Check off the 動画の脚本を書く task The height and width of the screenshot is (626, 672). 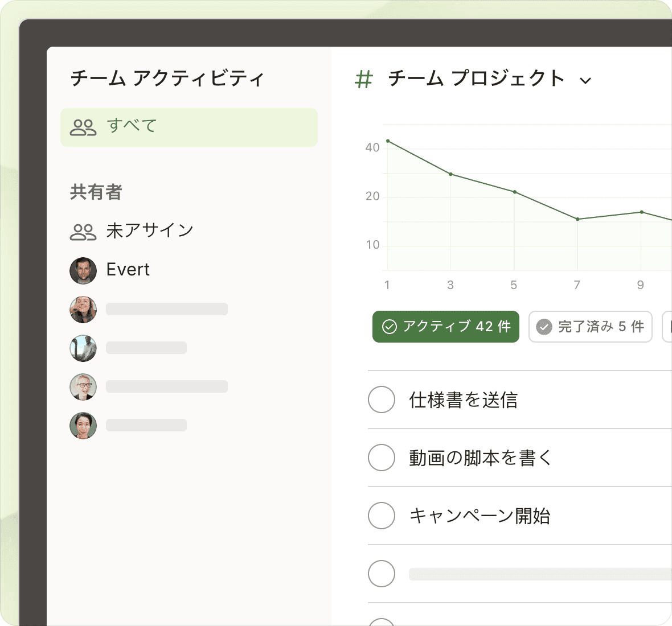(382, 458)
